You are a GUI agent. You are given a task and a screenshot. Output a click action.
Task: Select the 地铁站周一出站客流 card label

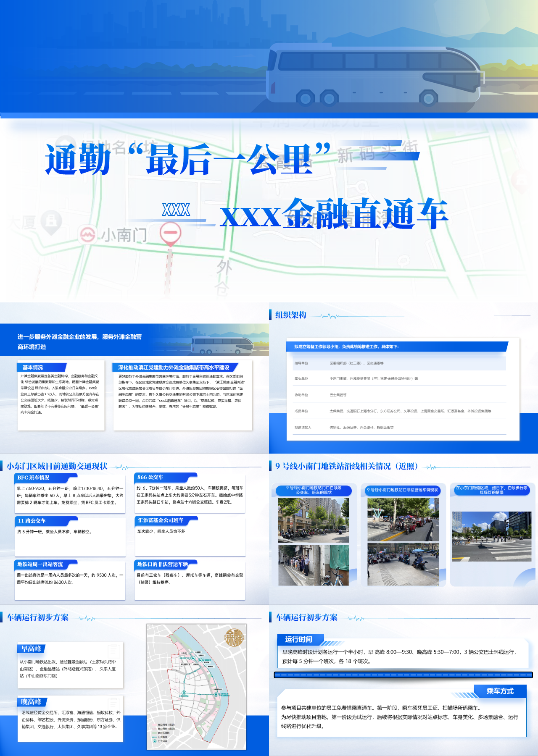tap(40, 564)
